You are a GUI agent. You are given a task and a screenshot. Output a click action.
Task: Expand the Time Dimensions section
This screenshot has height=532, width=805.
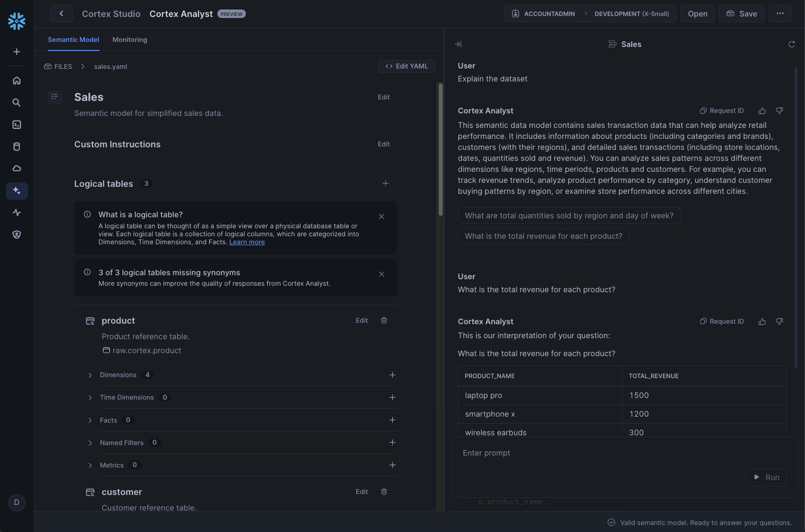point(90,398)
